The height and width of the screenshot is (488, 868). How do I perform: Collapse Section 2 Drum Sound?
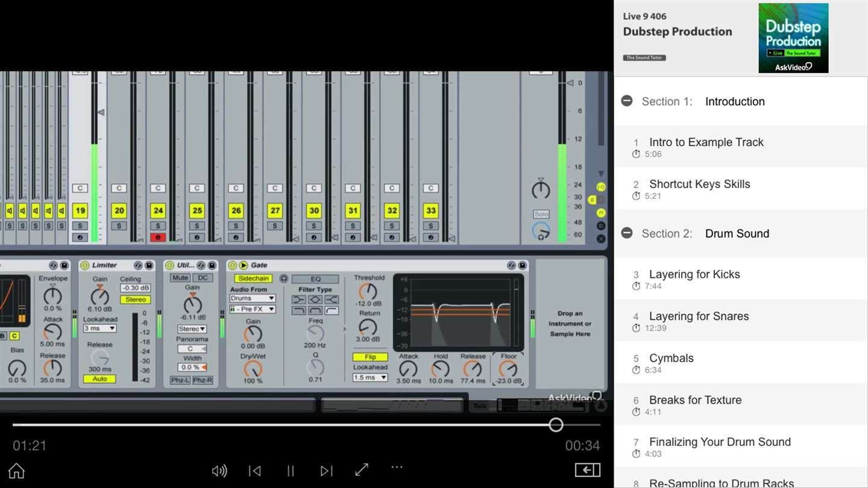(627, 233)
